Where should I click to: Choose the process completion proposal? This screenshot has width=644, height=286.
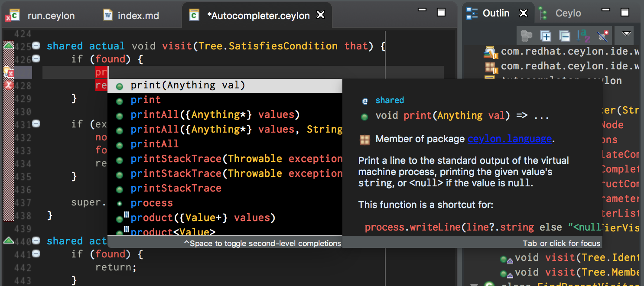[225, 203]
